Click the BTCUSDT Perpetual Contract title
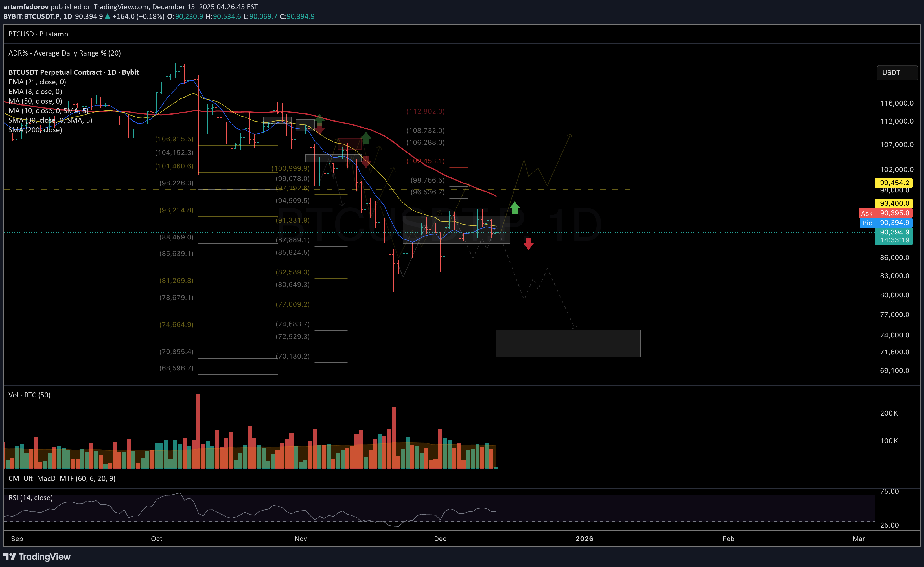Viewport: 924px width, 567px height. [x=74, y=72]
